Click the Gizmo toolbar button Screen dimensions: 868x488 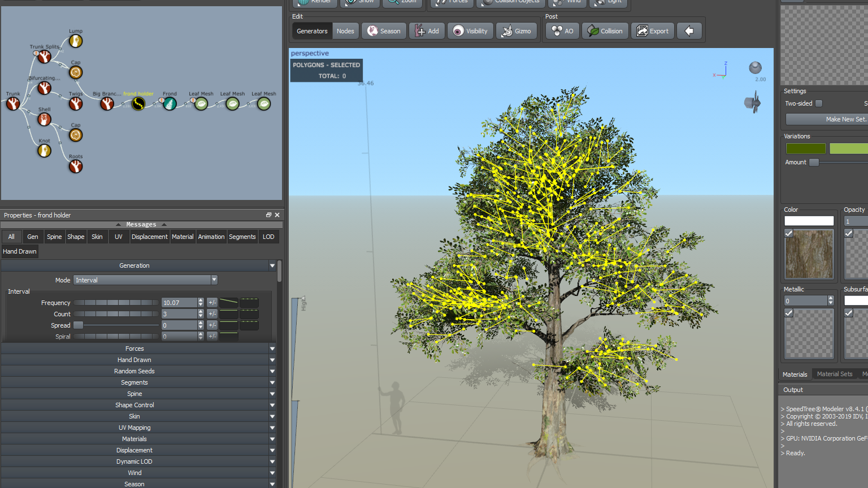click(517, 31)
